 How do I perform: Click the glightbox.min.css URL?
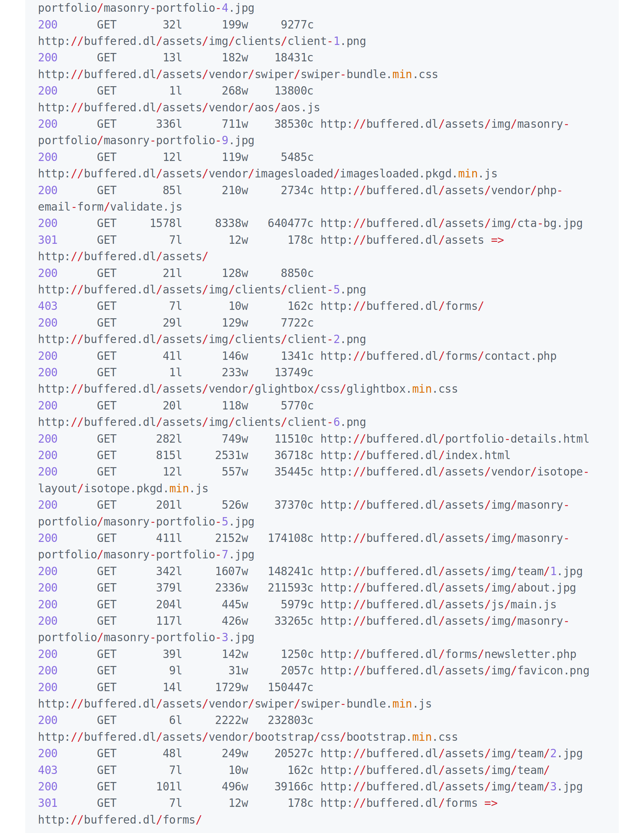(x=248, y=389)
